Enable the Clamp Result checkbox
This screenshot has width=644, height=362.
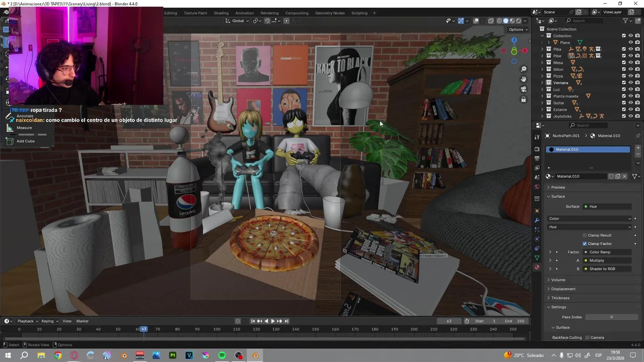click(585, 235)
